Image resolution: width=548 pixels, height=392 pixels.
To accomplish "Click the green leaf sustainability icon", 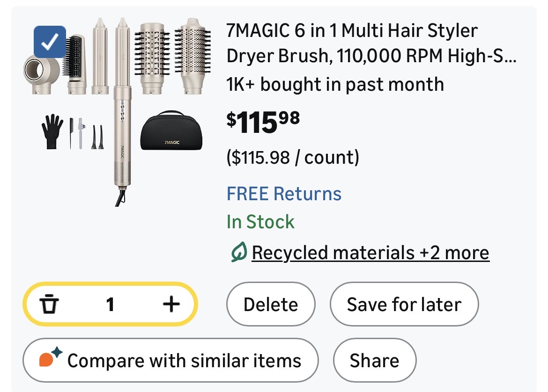I will [238, 253].
